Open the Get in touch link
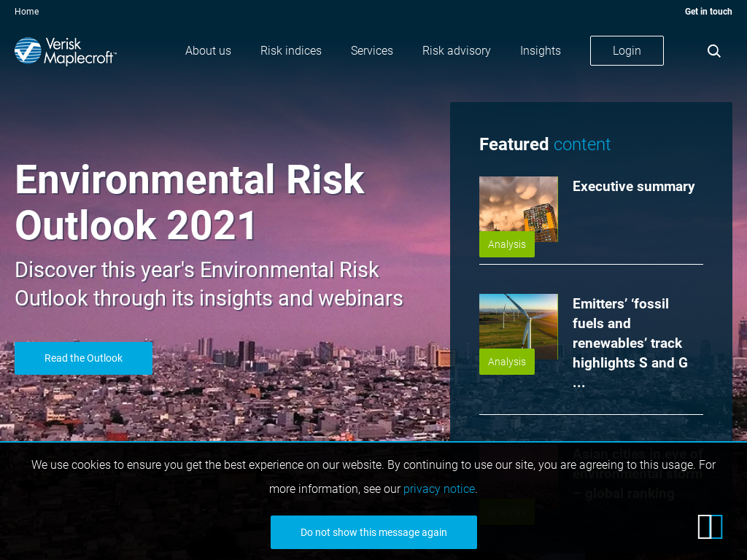The image size is (747, 560). (708, 12)
